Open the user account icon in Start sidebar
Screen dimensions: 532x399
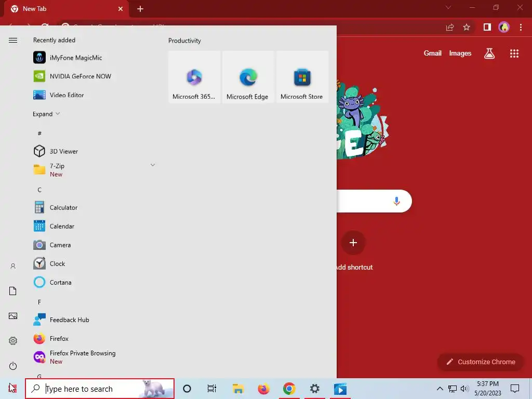[x=13, y=266]
